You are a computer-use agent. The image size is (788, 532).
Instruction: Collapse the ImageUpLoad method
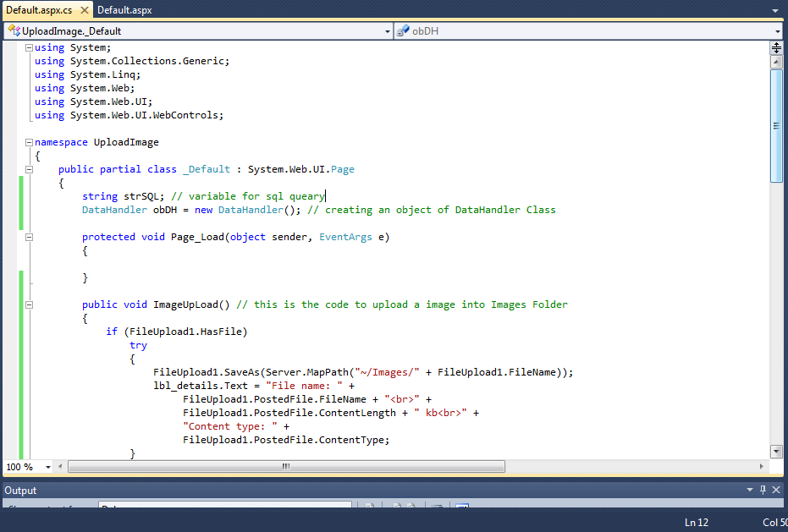pyautogui.click(x=29, y=304)
